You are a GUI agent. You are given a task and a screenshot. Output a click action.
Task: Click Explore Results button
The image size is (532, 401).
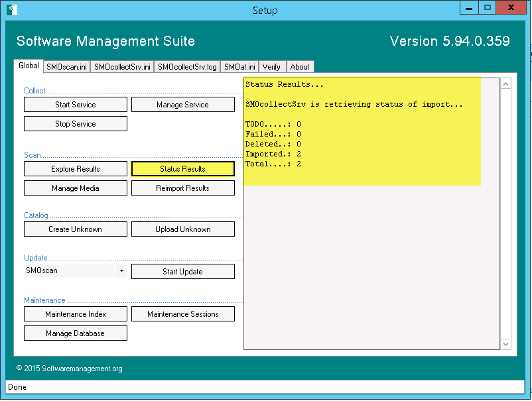click(76, 169)
